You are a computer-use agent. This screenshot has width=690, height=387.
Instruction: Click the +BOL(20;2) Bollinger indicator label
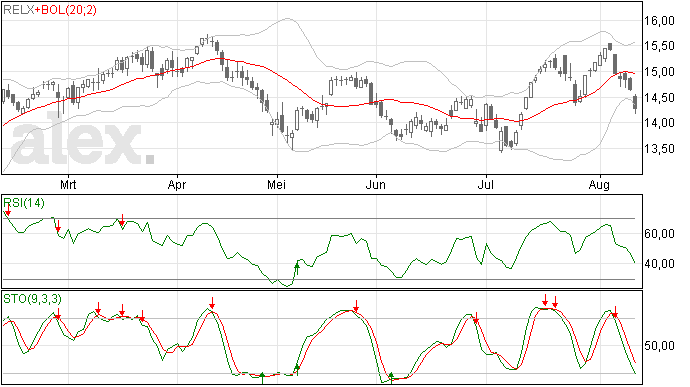(x=66, y=10)
